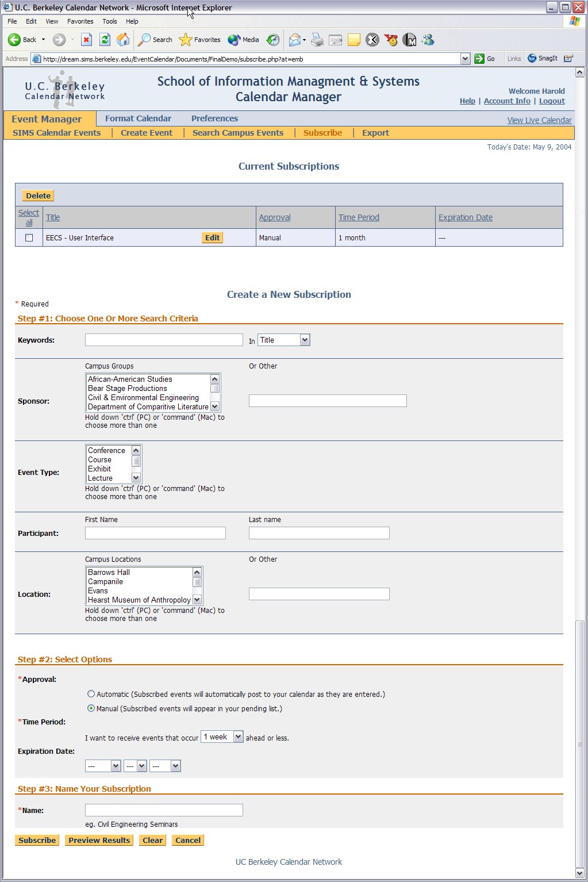
Task: Click the yellow note Discuss icon
Action: point(354,40)
